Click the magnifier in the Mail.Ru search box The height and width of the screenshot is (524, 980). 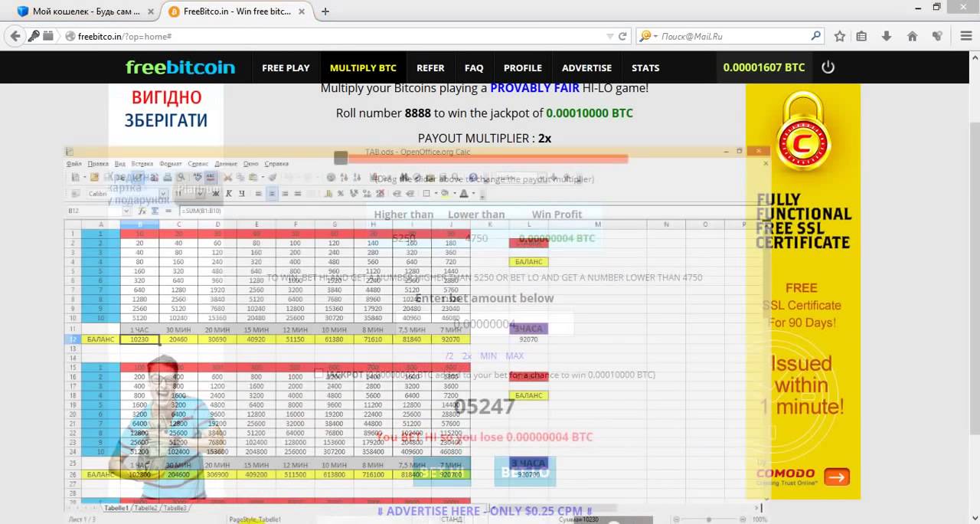(816, 36)
